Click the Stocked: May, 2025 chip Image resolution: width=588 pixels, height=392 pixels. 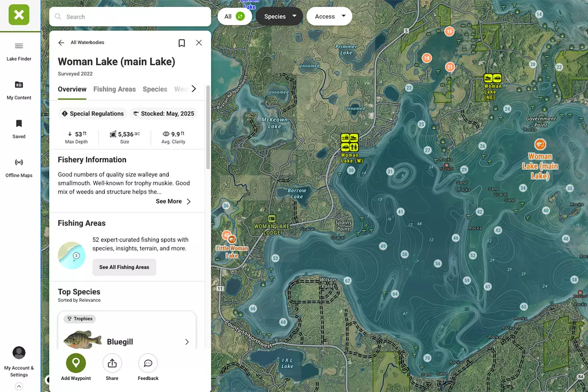coord(163,114)
